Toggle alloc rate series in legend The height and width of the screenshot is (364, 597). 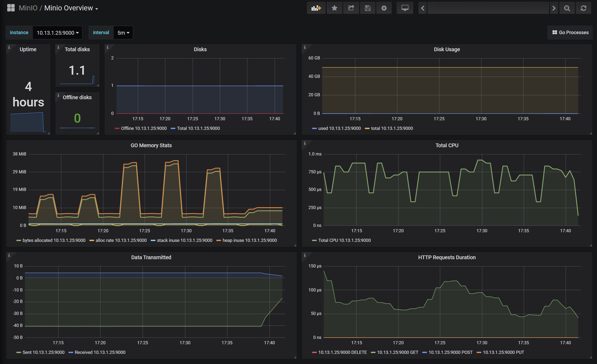click(x=118, y=240)
